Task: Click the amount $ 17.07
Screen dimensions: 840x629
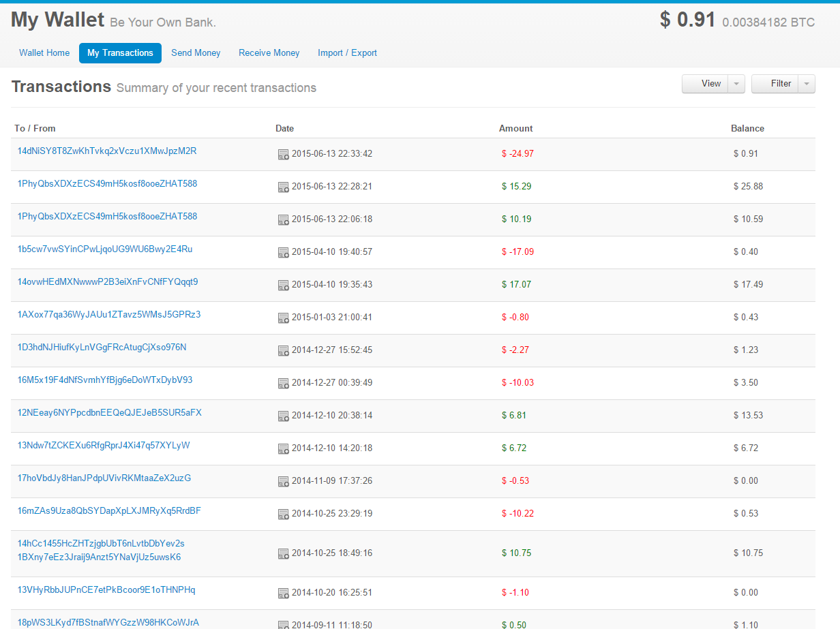Action: (x=516, y=284)
